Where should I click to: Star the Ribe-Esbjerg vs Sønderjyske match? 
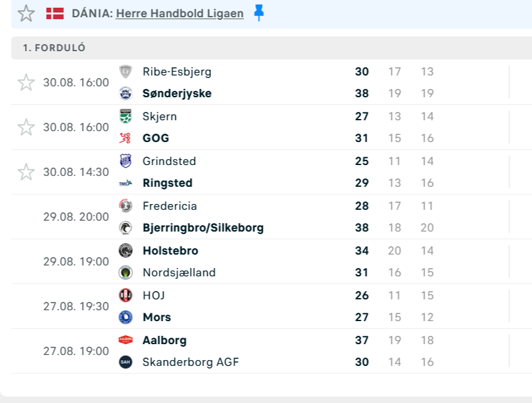pos(26,83)
